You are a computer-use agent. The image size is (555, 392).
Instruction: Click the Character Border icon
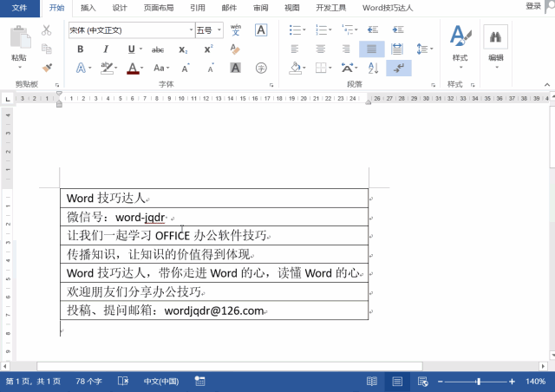(x=261, y=30)
